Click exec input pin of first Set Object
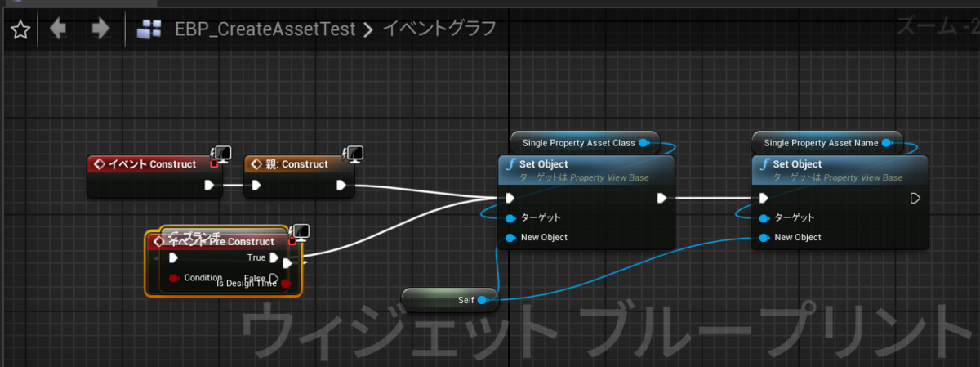980x367 pixels. point(510,198)
